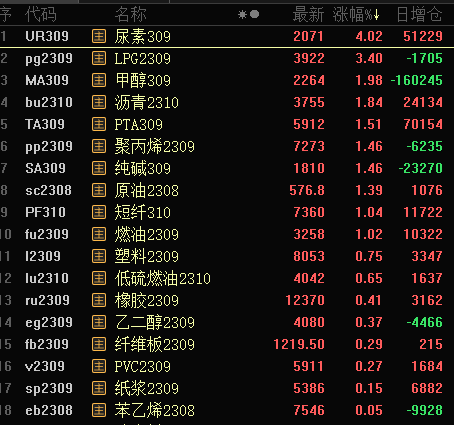Click the main-contract icon beside 甲醇309
Screen dimensions: 454x425
tap(99, 80)
